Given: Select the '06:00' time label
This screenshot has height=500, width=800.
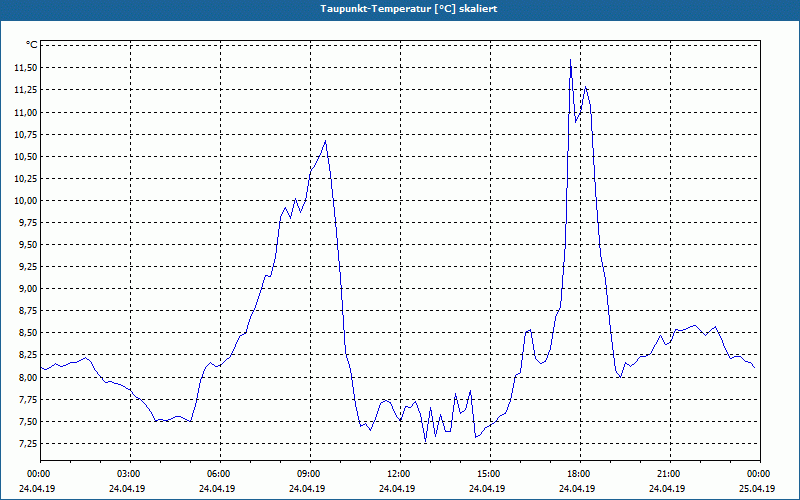Looking at the screenshot, I should point(220,474).
